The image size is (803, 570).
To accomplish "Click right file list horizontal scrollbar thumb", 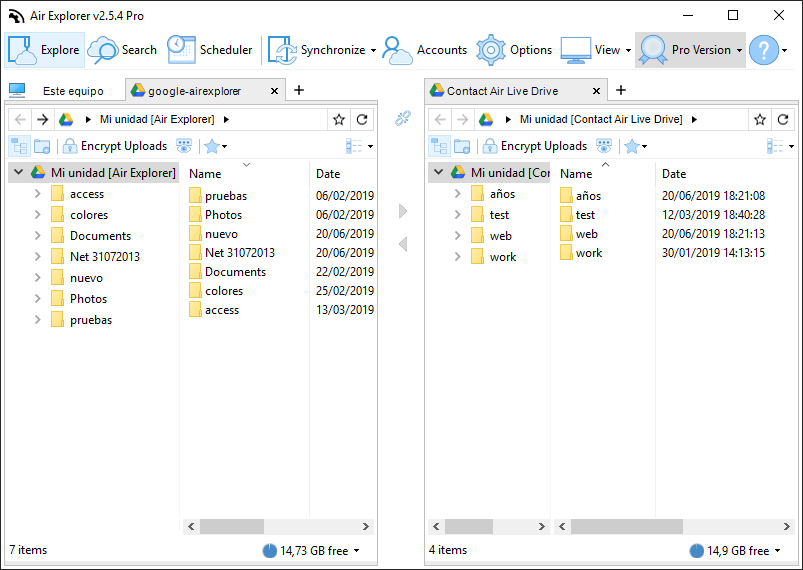I will 627,526.
